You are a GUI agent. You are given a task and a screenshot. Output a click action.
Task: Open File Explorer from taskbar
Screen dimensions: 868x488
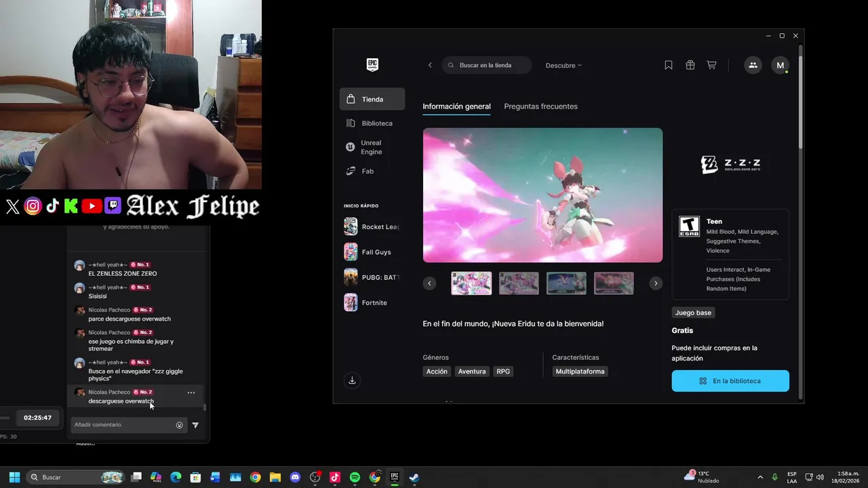(x=275, y=477)
